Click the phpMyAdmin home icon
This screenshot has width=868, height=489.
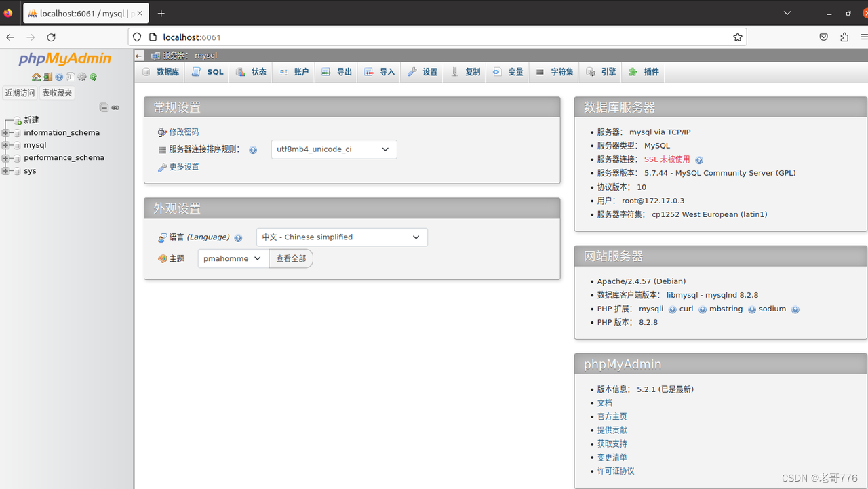coord(36,77)
